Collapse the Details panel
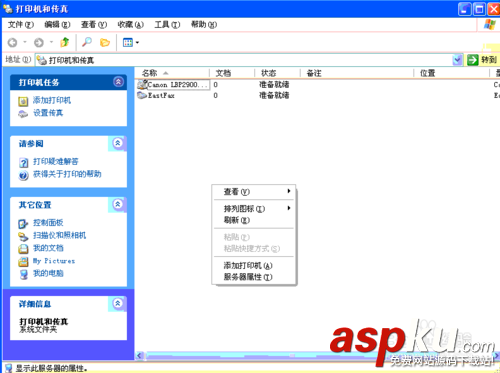The width and height of the screenshot is (500, 373). point(118,303)
